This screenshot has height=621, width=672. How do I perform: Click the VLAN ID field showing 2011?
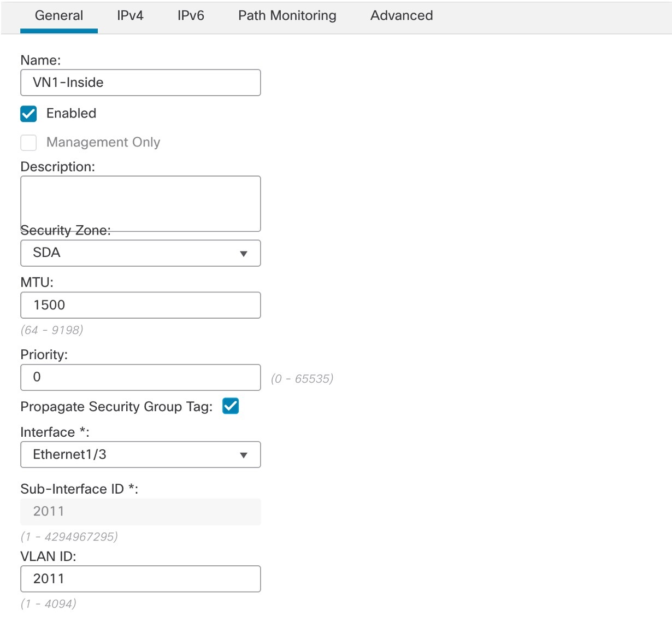pos(140,578)
